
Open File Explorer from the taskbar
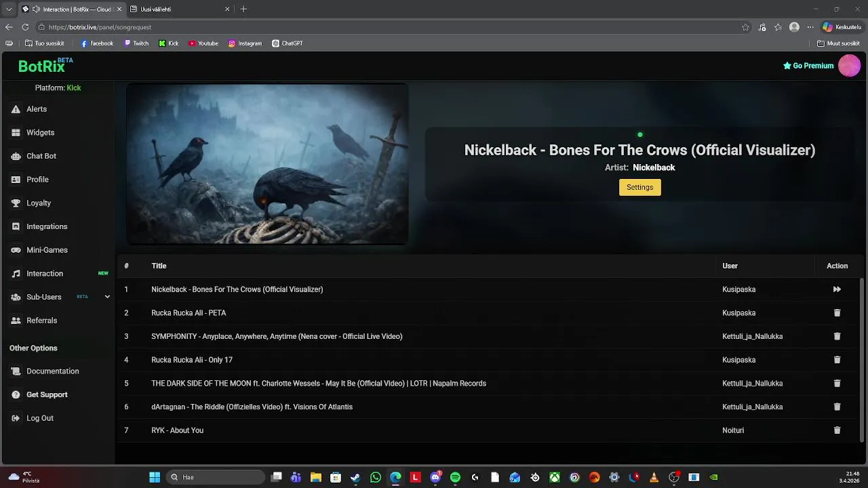click(315, 477)
